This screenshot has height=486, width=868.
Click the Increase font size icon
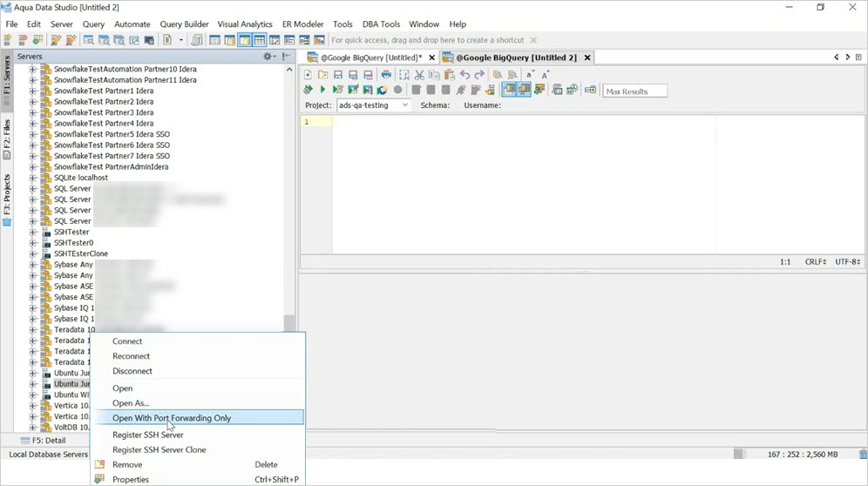point(546,75)
